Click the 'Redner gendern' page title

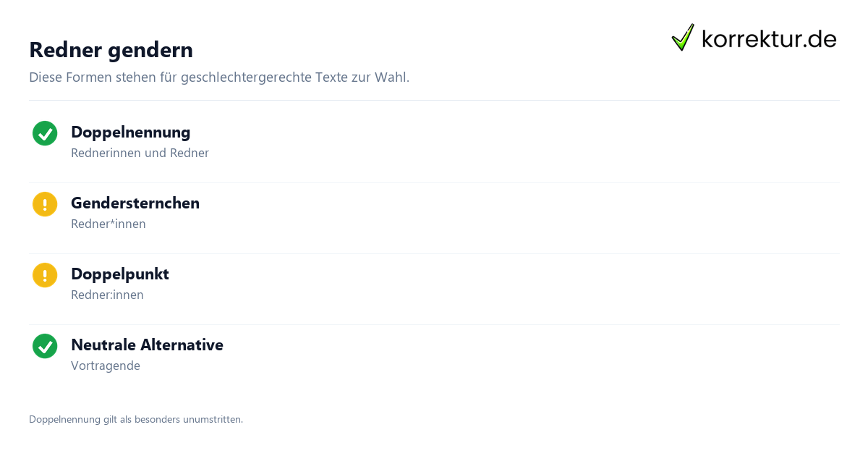click(111, 50)
